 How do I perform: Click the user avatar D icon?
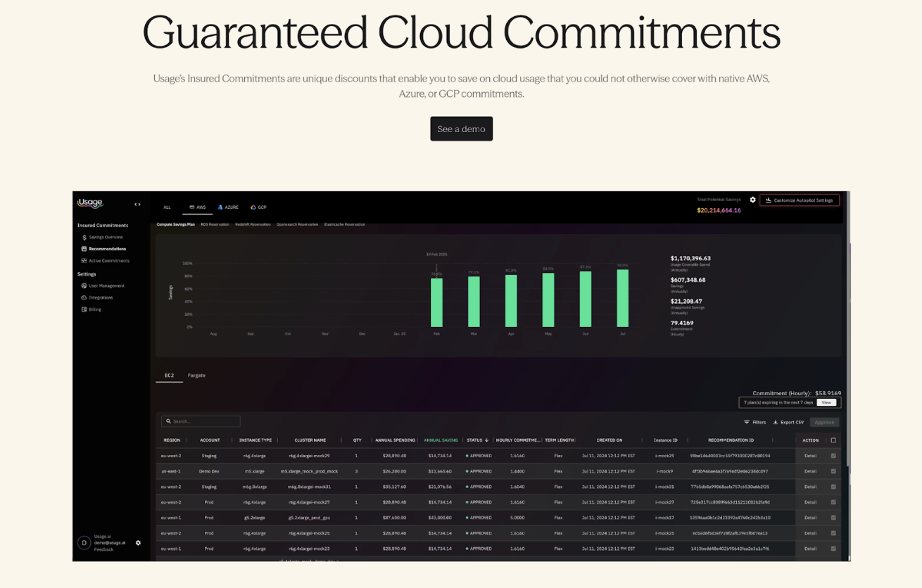coord(84,542)
